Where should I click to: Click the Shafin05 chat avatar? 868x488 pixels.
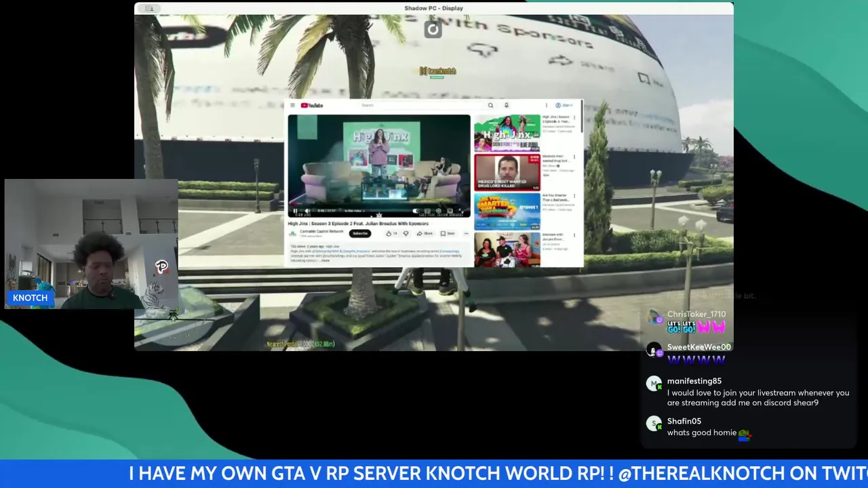pyautogui.click(x=654, y=424)
